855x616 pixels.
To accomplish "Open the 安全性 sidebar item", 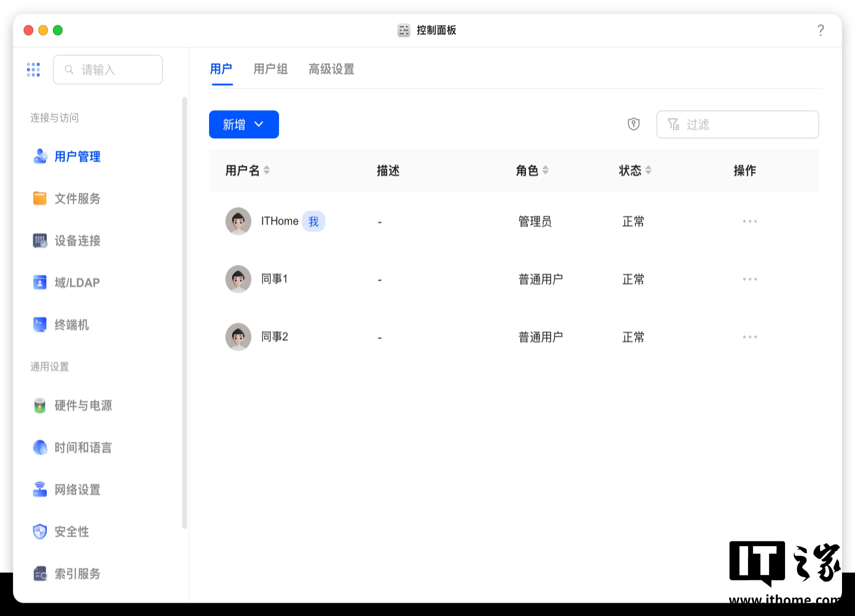I will click(x=61, y=531).
